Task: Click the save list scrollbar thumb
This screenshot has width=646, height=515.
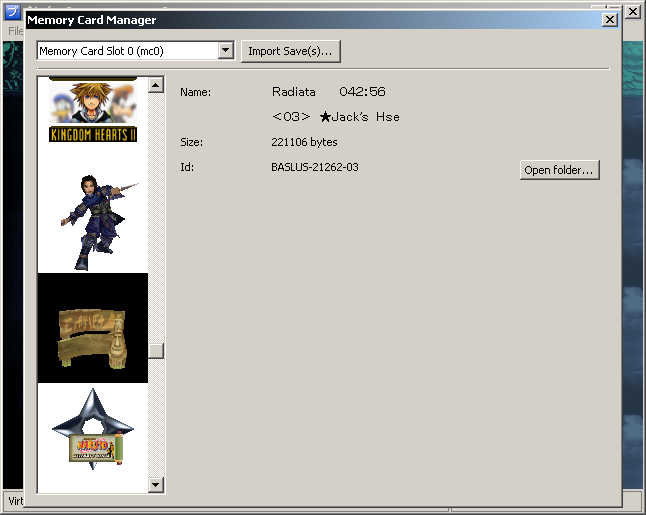Action: click(x=156, y=351)
